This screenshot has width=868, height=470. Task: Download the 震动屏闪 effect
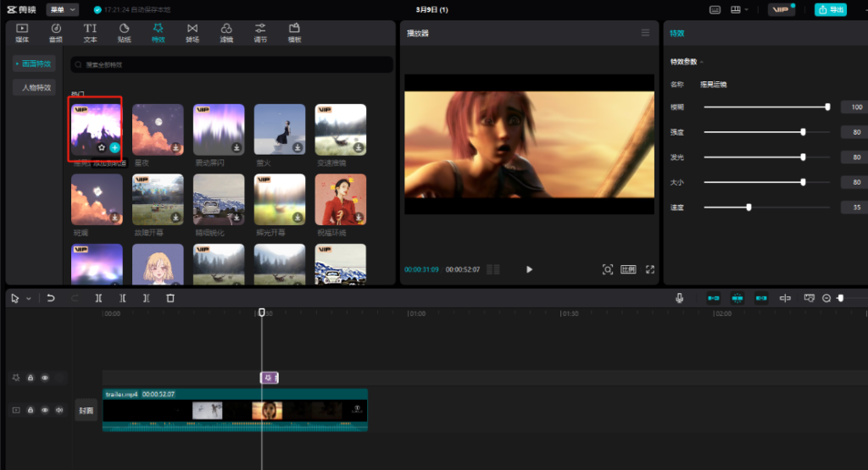(236, 147)
